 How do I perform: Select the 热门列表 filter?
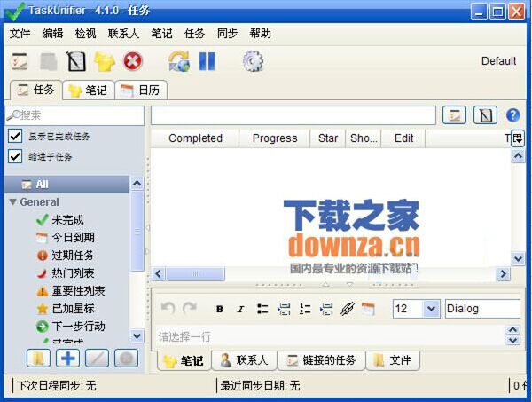[x=65, y=273]
